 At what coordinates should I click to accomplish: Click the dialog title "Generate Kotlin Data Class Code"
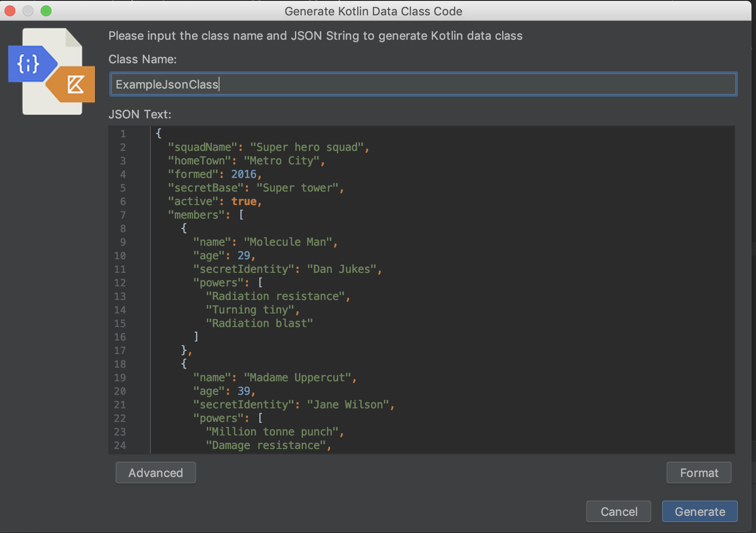373,11
